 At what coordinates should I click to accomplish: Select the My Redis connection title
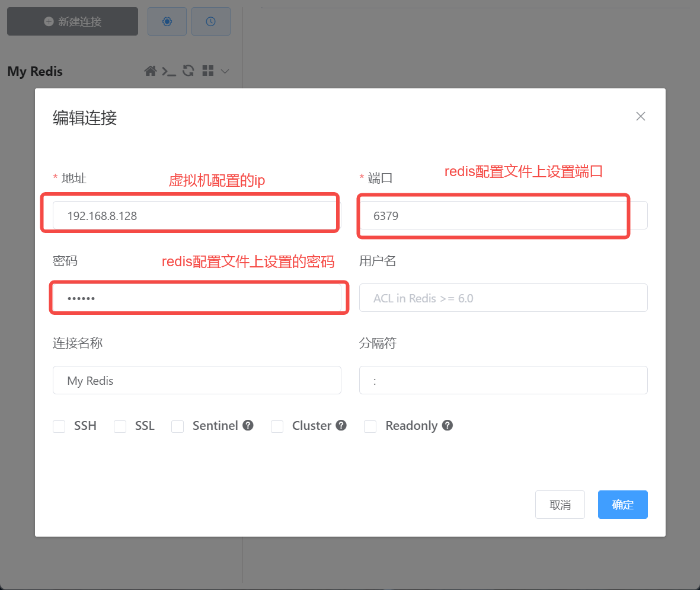click(35, 72)
